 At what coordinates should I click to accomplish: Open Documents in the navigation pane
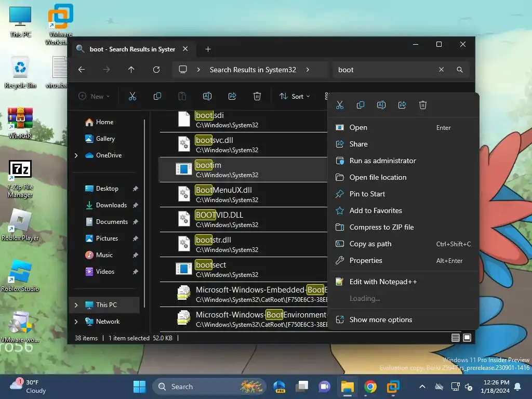(x=112, y=222)
